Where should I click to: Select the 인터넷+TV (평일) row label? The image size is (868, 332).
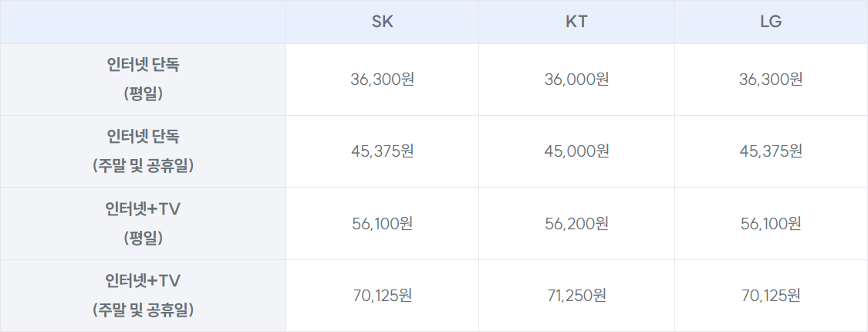[144, 223]
